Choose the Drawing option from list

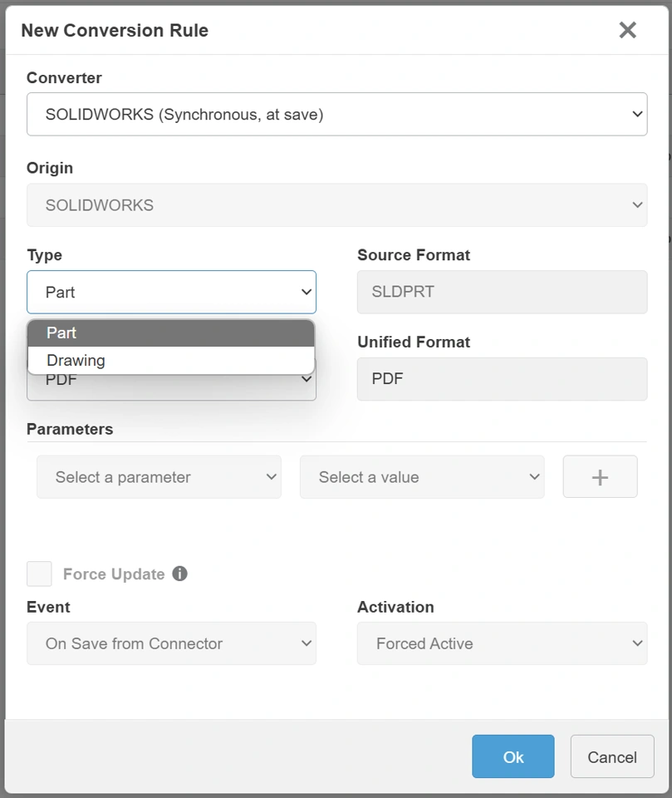coord(171,361)
